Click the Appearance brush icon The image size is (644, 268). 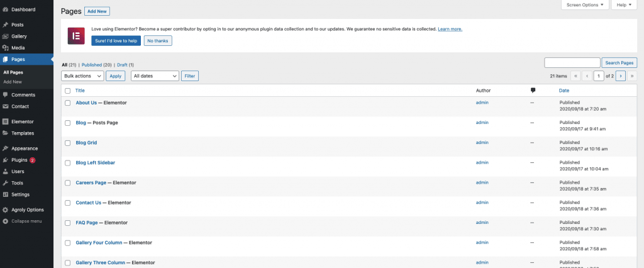(x=5, y=148)
